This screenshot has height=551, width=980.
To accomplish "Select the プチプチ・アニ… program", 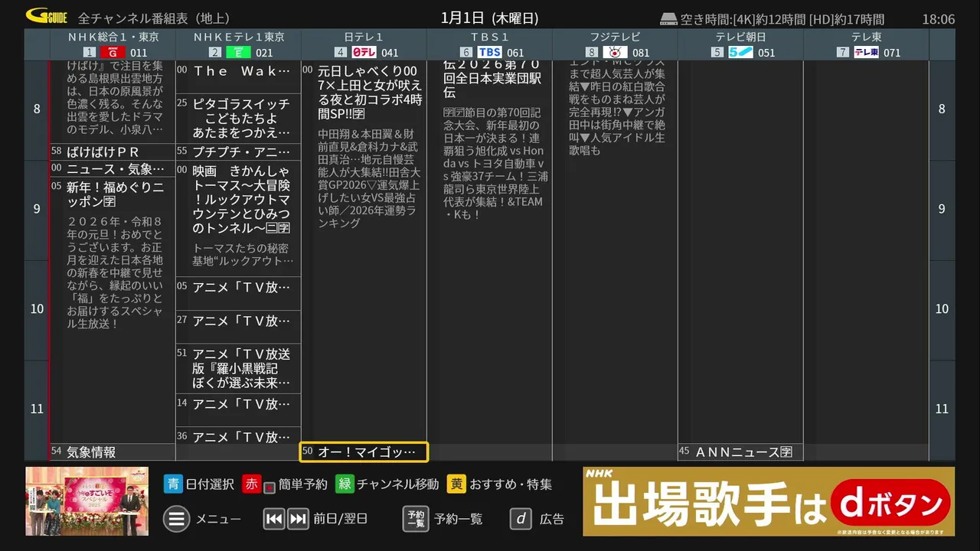I will (x=238, y=152).
